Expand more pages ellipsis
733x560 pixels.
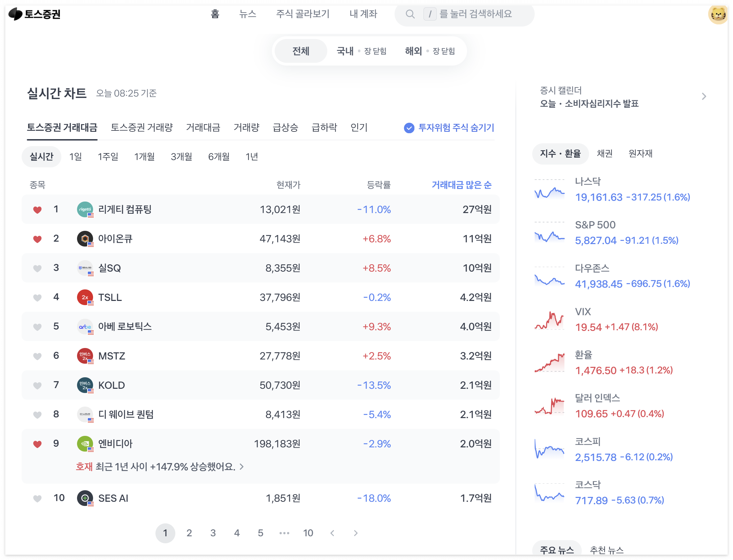tap(284, 533)
